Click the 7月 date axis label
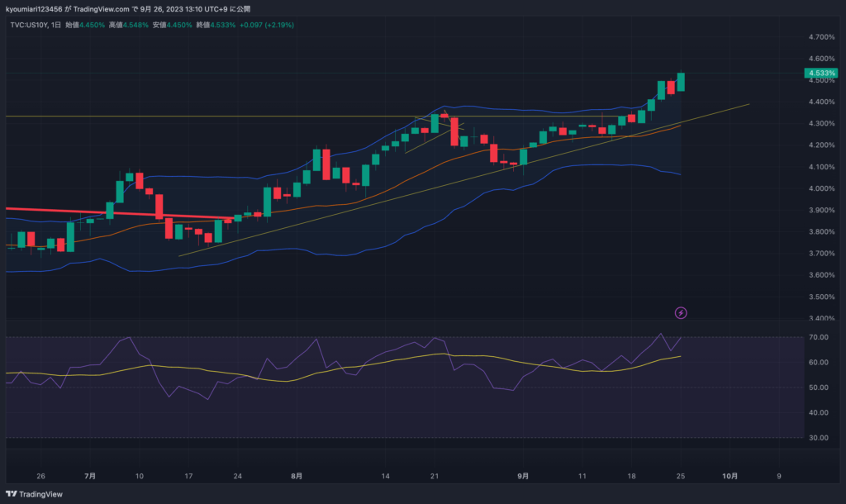The image size is (846, 504). tap(90, 476)
